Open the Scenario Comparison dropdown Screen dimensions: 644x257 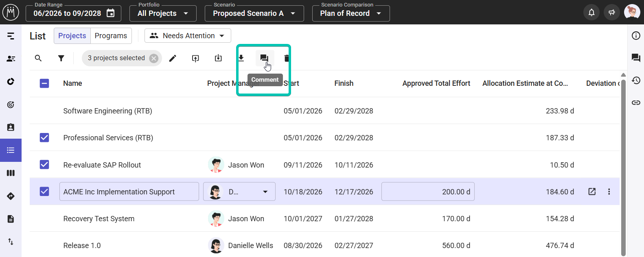pyautogui.click(x=351, y=13)
